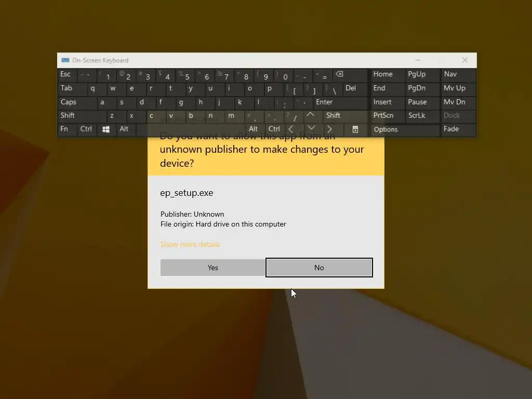Select the ep_setup.exe program name text
532x399 pixels.
click(x=187, y=193)
